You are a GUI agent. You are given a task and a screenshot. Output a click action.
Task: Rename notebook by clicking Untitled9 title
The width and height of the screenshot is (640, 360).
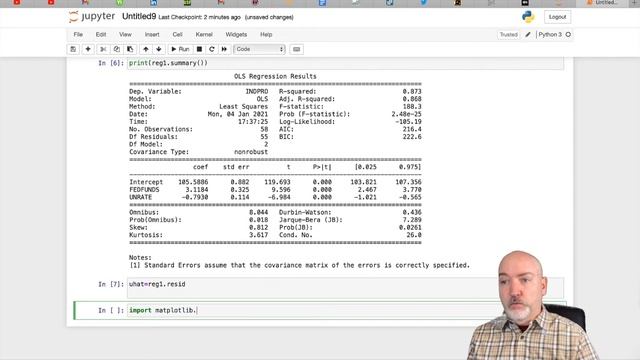coord(139,17)
